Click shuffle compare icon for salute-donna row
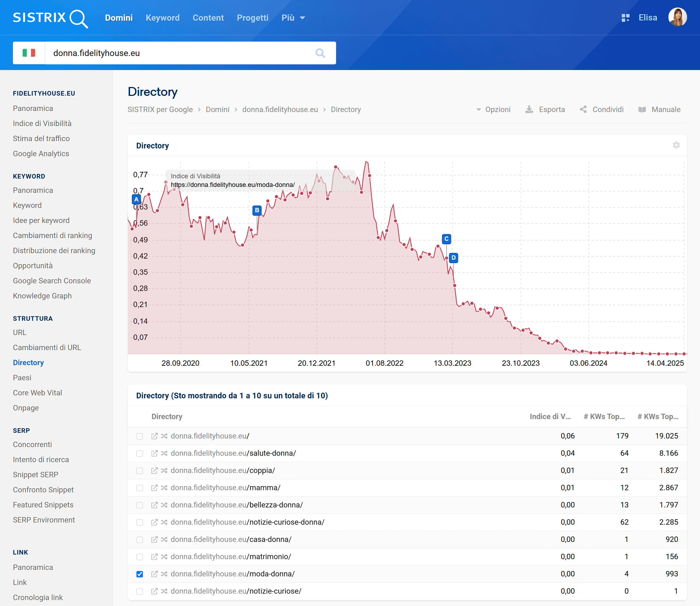 click(164, 453)
